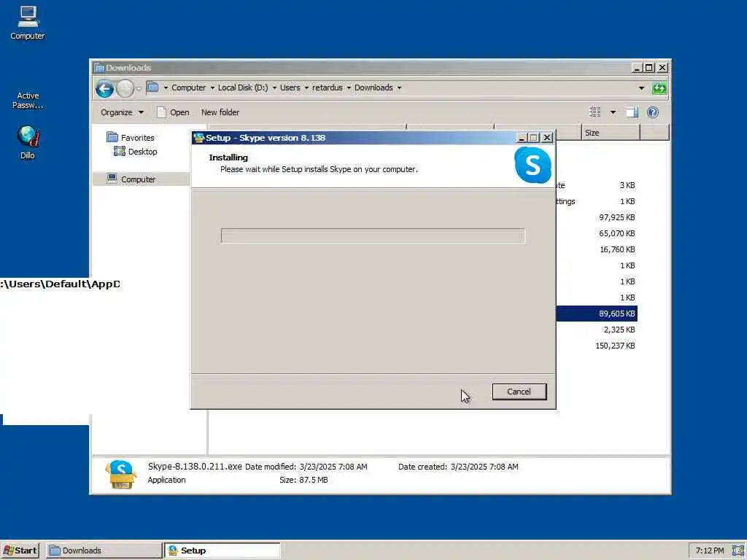
Task: Select Downloads in the address breadcrumb
Action: (x=373, y=87)
